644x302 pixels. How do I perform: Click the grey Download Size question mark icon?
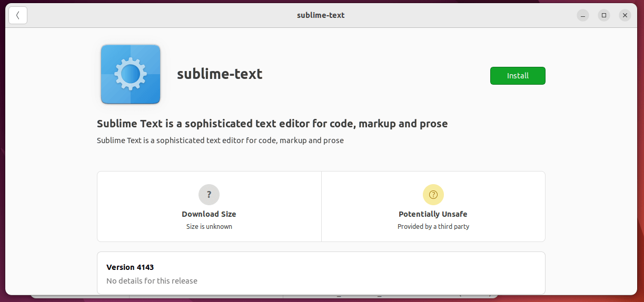tap(209, 195)
